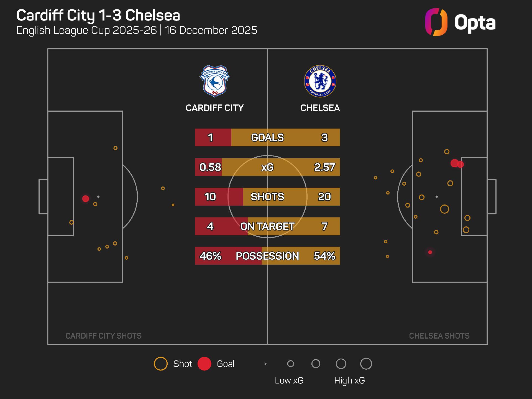Click the largest orange Chelsea shot circle
This screenshot has height=399, width=532.
point(444,209)
